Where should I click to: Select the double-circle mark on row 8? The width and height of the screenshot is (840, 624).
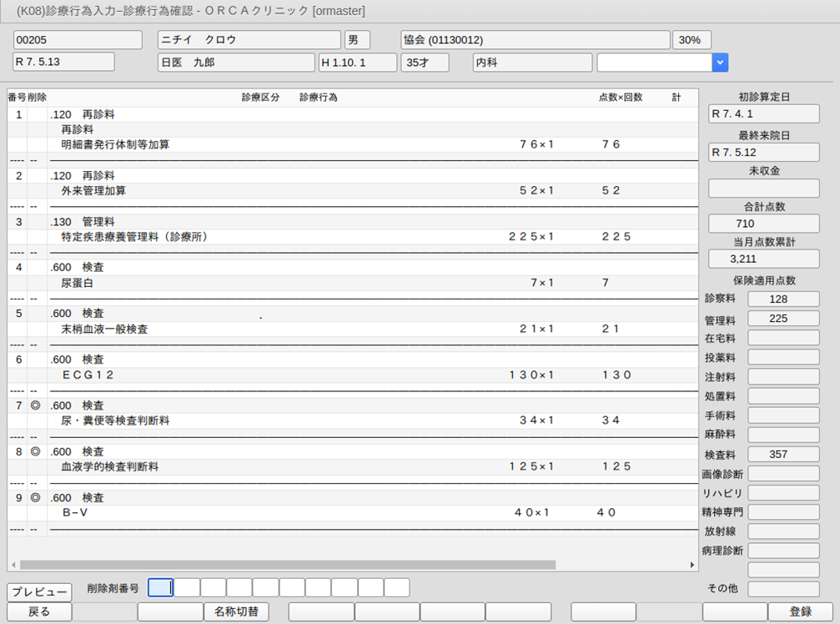[x=35, y=451]
